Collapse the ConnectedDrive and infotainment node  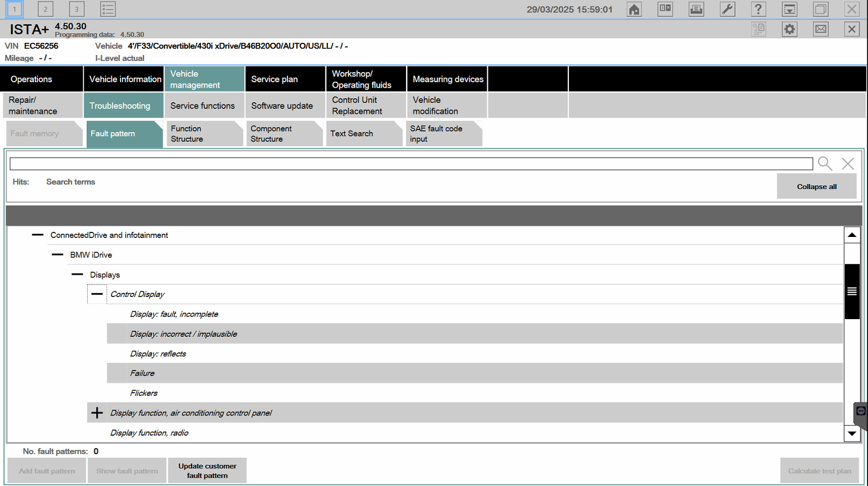(x=38, y=235)
